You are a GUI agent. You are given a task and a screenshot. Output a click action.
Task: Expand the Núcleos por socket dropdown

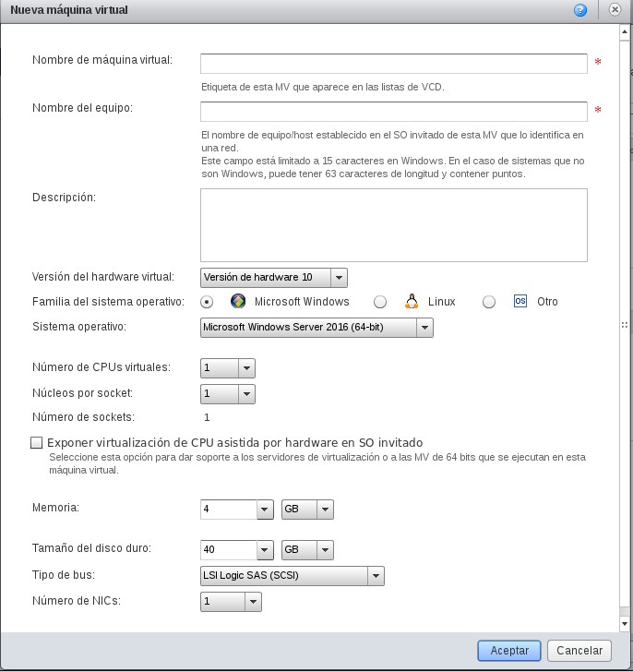coord(246,394)
